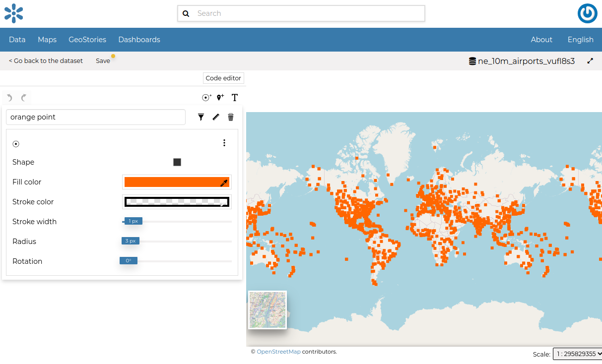
Task: Open the GeoStories menu
Action: coord(87,40)
